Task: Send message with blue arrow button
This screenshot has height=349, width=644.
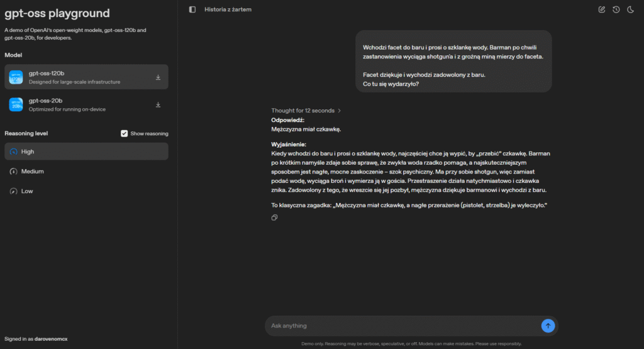Action: [x=548, y=326]
